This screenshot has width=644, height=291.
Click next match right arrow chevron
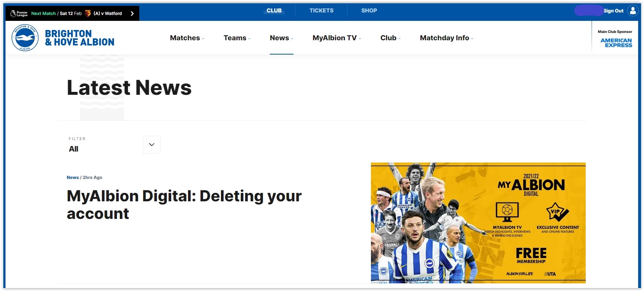132,14
